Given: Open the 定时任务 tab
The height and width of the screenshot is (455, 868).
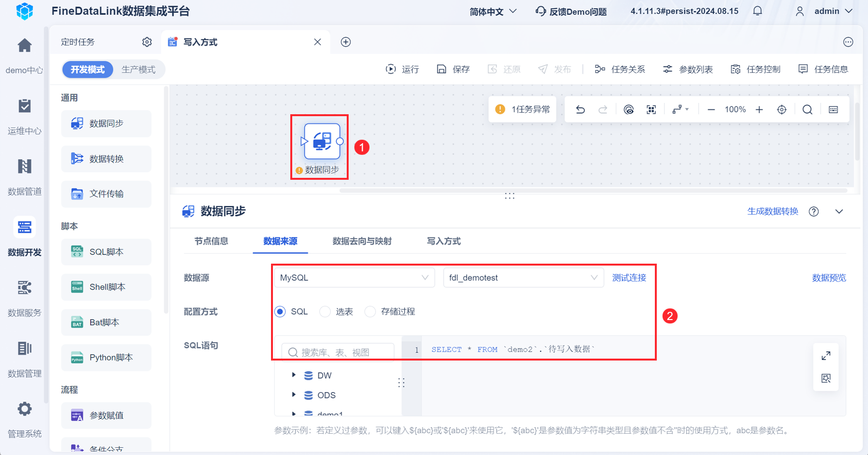Looking at the screenshot, I should point(78,42).
